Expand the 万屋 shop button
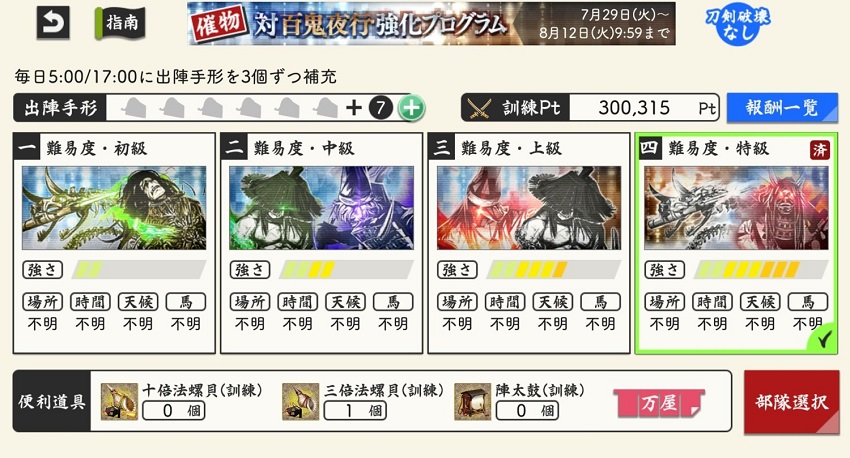This screenshot has height=458, width=850. tap(659, 403)
